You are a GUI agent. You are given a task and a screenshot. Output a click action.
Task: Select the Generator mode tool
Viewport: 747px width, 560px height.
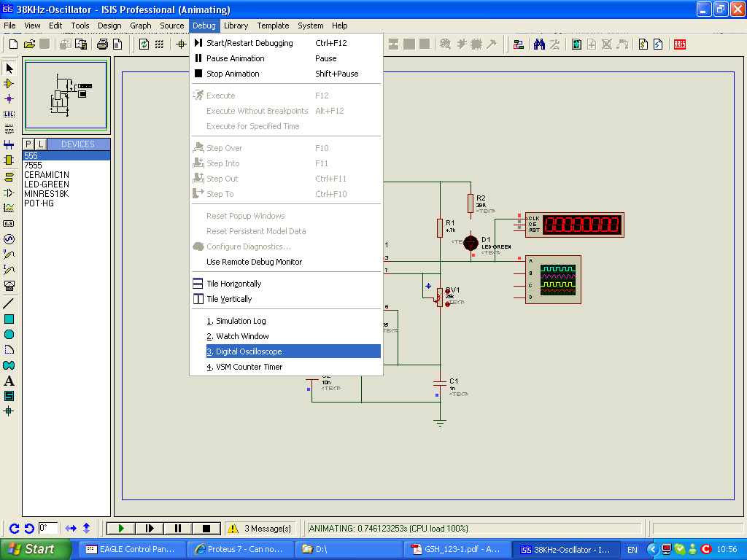coord(9,239)
